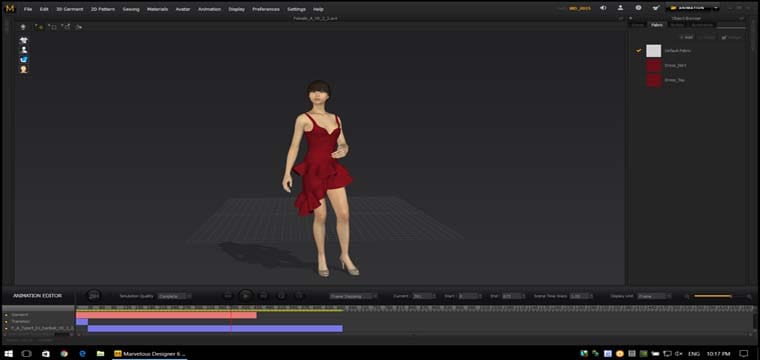
Task: Click the speaker announcement icon
Action: click(x=603, y=8)
